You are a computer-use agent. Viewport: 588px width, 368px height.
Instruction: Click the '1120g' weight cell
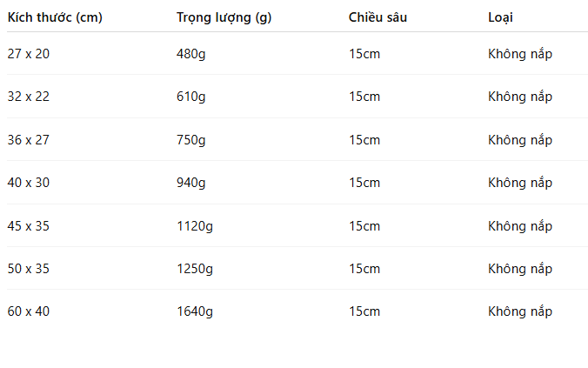click(x=195, y=226)
